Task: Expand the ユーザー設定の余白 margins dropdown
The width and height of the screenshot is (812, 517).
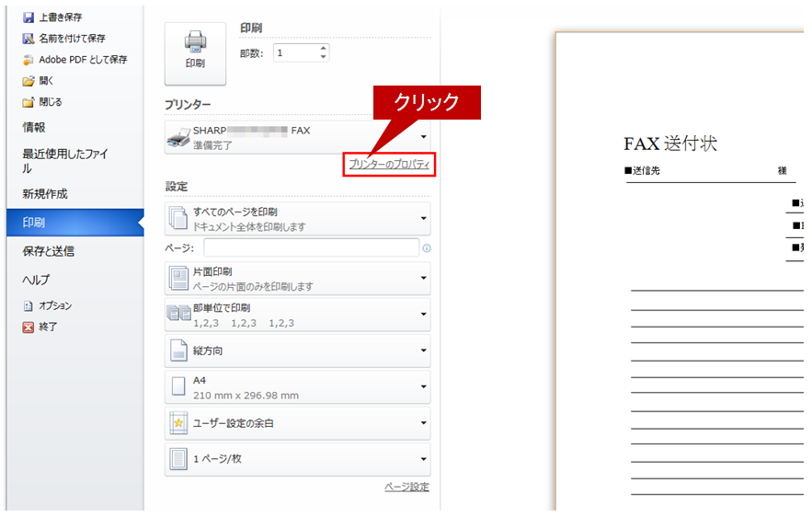Action: click(x=424, y=423)
